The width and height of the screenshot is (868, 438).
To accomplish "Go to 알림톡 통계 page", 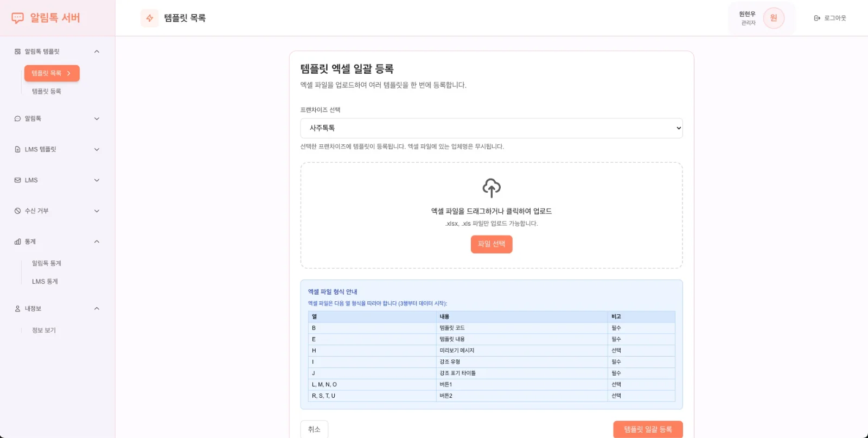I will tap(47, 263).
